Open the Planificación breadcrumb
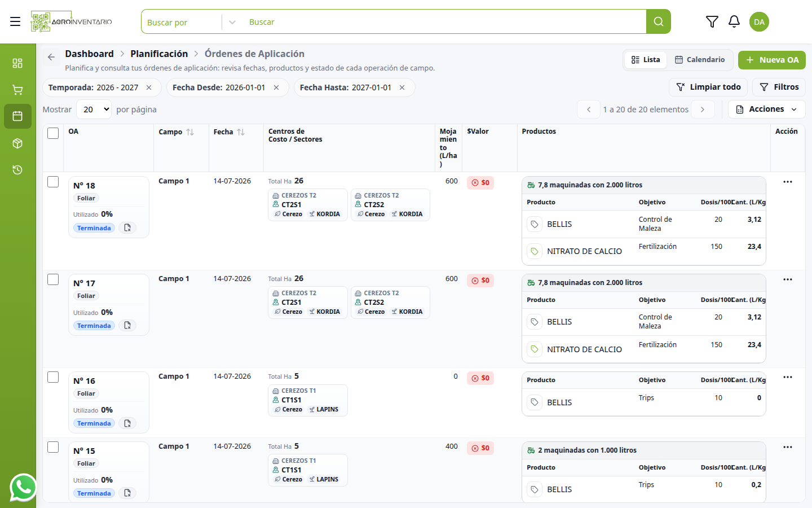This screenshot has width=812, height=508. [159, 54]
